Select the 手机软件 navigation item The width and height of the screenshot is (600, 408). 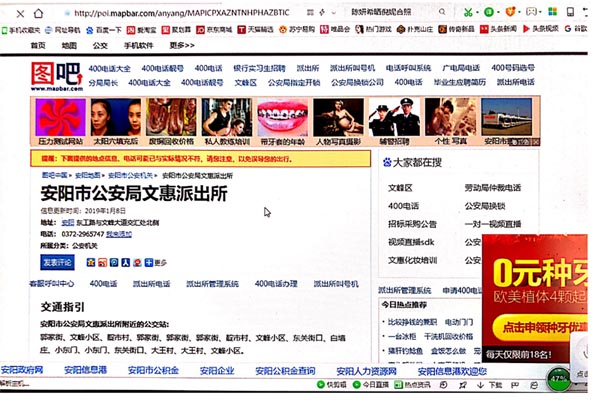point(139,45)
